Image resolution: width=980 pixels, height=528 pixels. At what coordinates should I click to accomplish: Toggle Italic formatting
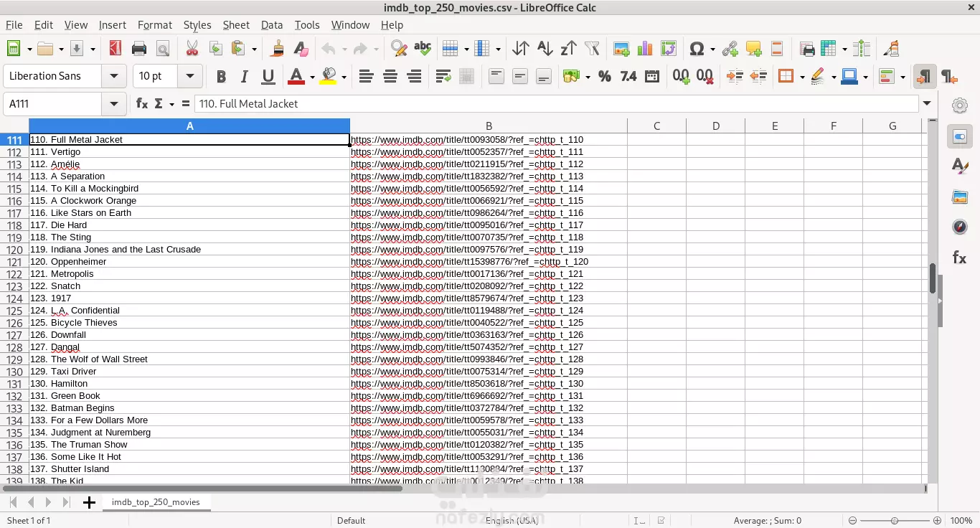point(245,76)
